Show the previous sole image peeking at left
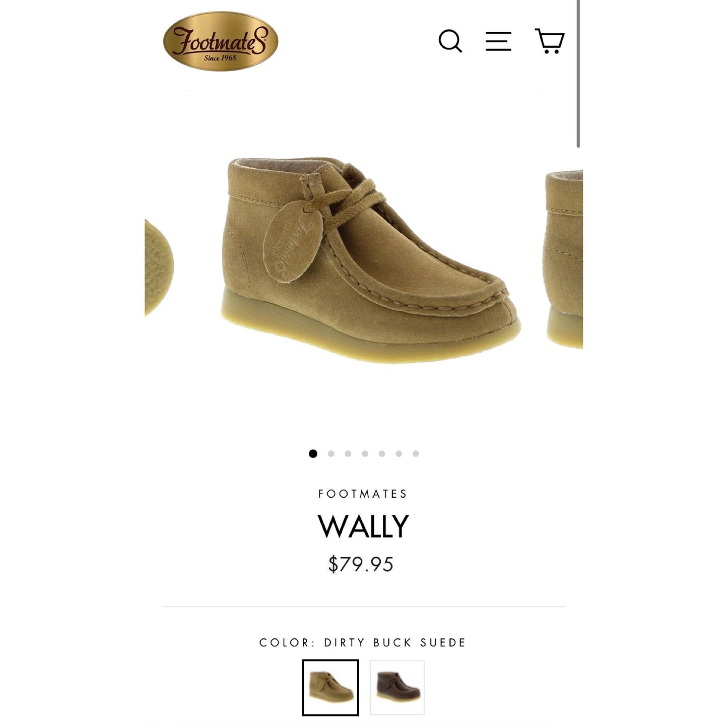The height and width of the screenshot is (728, 728). click(x=159, y=268)
